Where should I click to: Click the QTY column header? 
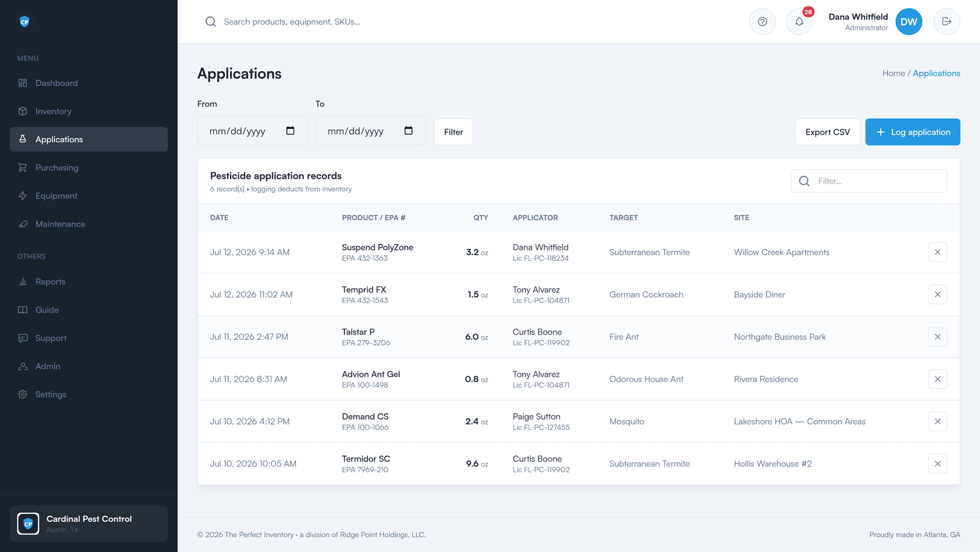click(481, 217)
